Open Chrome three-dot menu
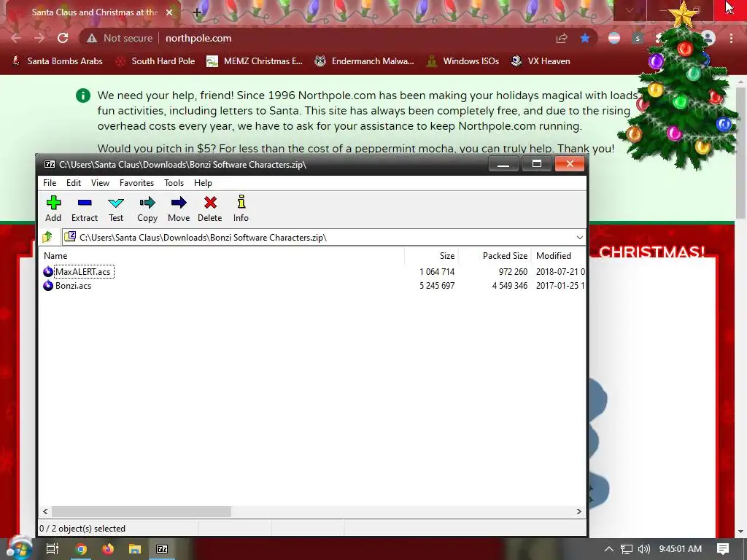This screenshot has height=560, width=747. 731,38
